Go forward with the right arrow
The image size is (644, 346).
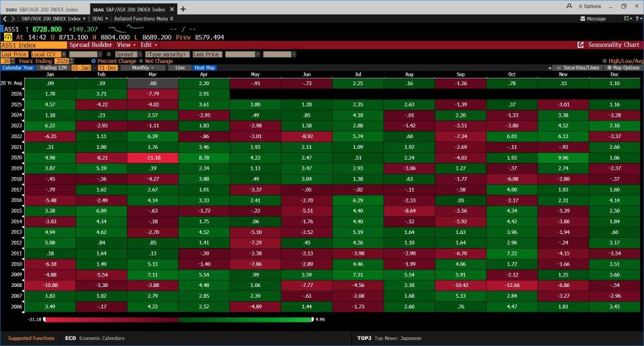13,19
